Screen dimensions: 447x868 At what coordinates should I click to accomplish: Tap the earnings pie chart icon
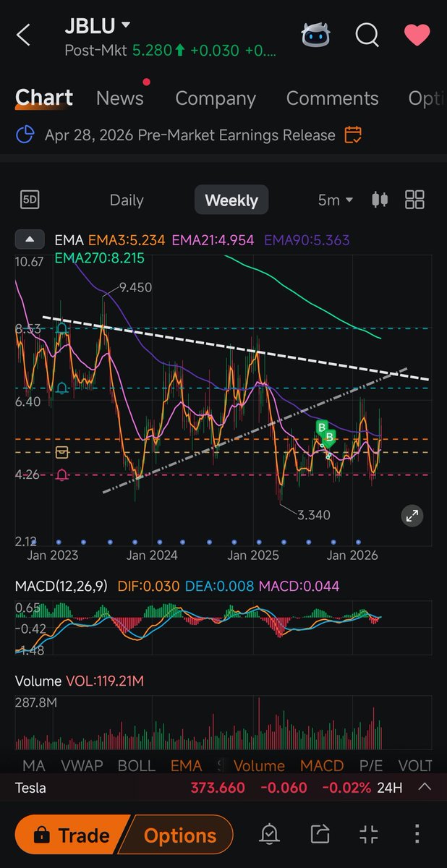coord(25,135)
